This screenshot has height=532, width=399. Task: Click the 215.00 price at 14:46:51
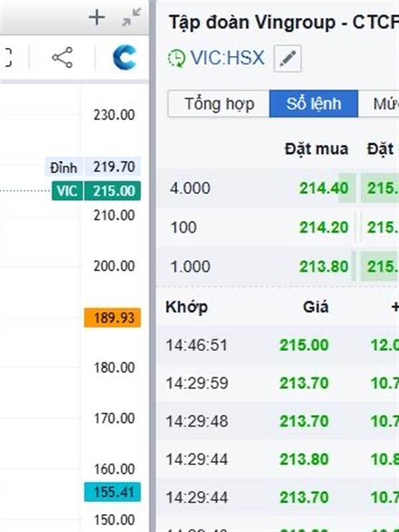(304, 345)
